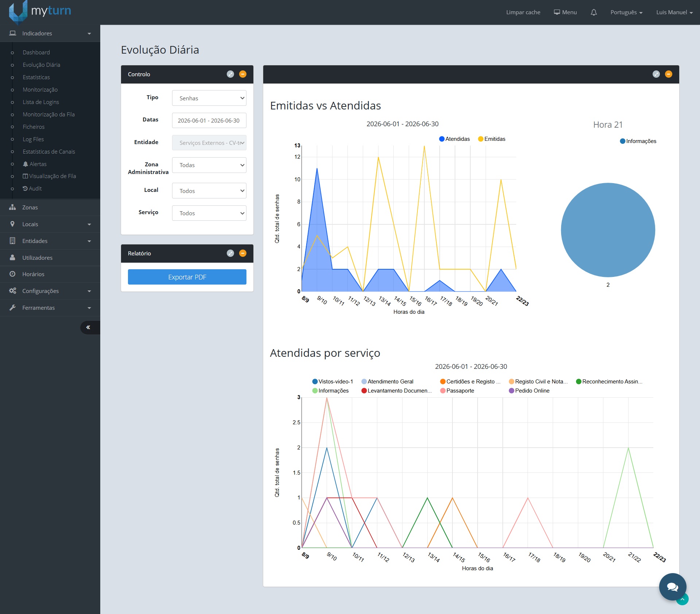The image size is (700, 614).
Task: Minimize the chart panel orange button
Action: (x=668, y=74)
